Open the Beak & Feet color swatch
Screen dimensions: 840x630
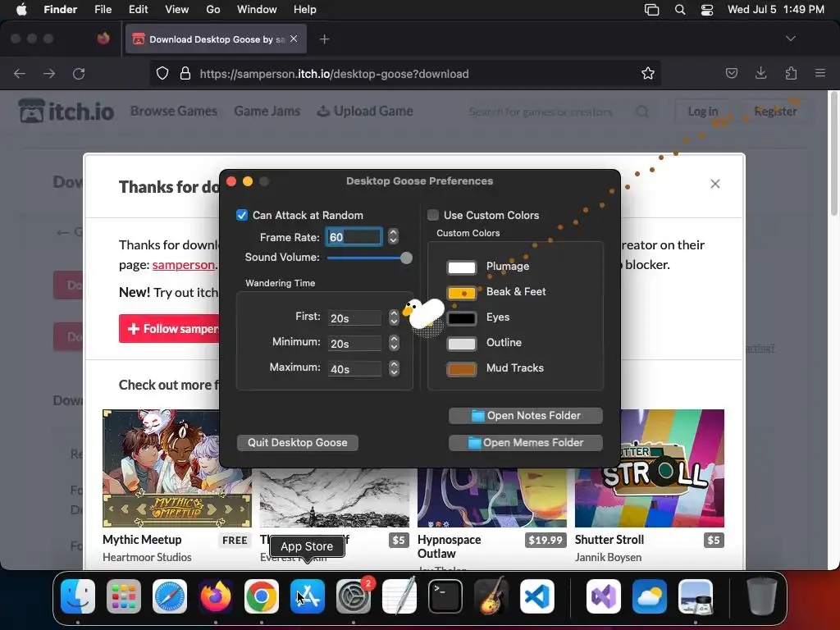pos(461,293)
